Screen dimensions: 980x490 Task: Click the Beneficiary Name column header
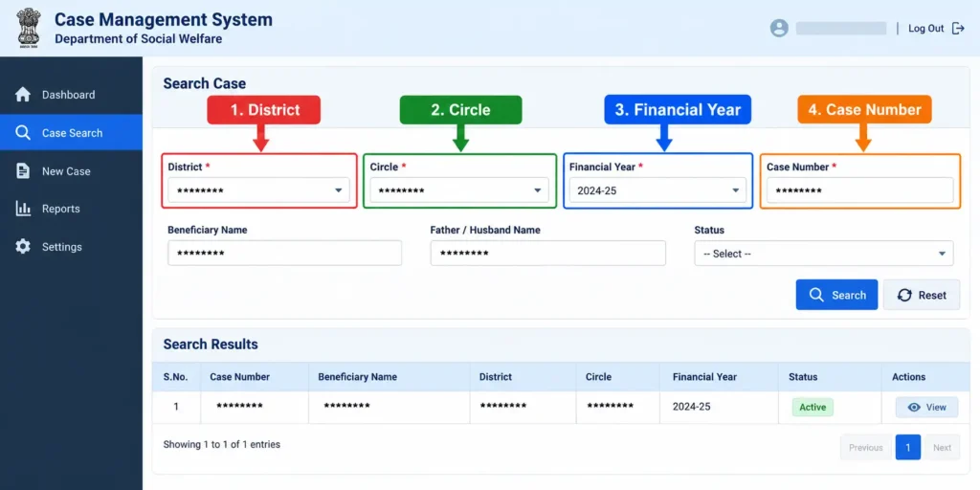point(358,377)
